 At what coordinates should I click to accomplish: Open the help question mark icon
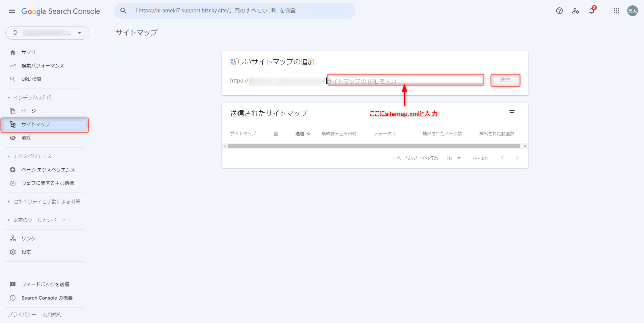[x=559, y=11]
